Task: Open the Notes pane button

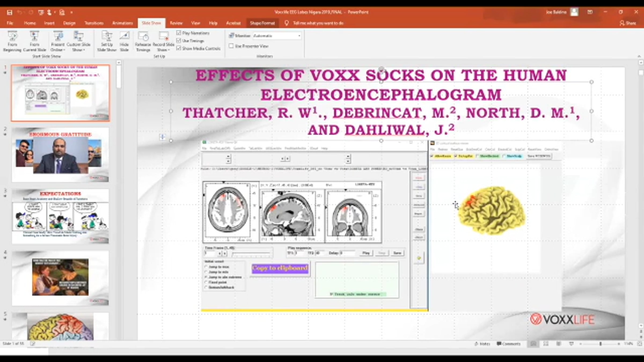Action: pos(482,344)
